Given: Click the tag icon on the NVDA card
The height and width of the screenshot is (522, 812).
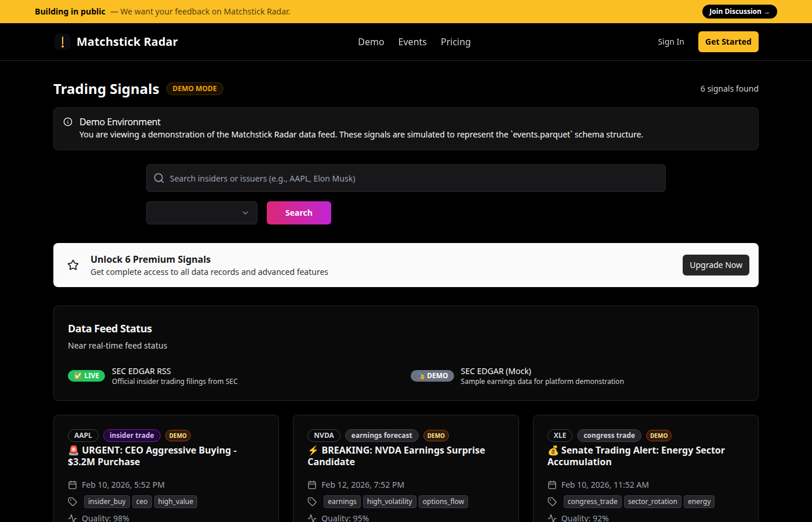Looking at the screenshot, I should pyautogui.click(x=312, y=502).
